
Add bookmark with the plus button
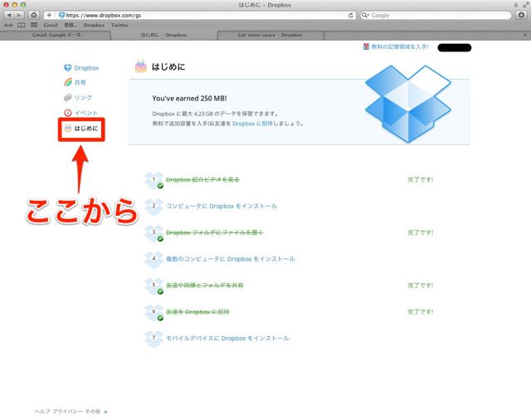point(49,15)
